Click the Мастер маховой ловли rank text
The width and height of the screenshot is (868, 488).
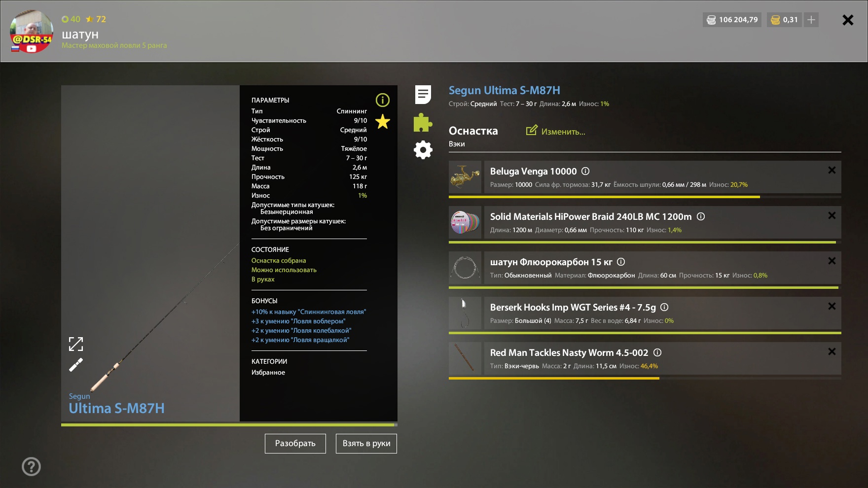tap(114, 45)
